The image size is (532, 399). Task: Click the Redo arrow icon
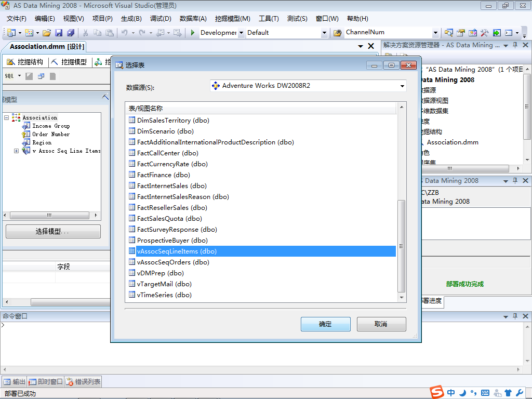[x=142, y=33]
